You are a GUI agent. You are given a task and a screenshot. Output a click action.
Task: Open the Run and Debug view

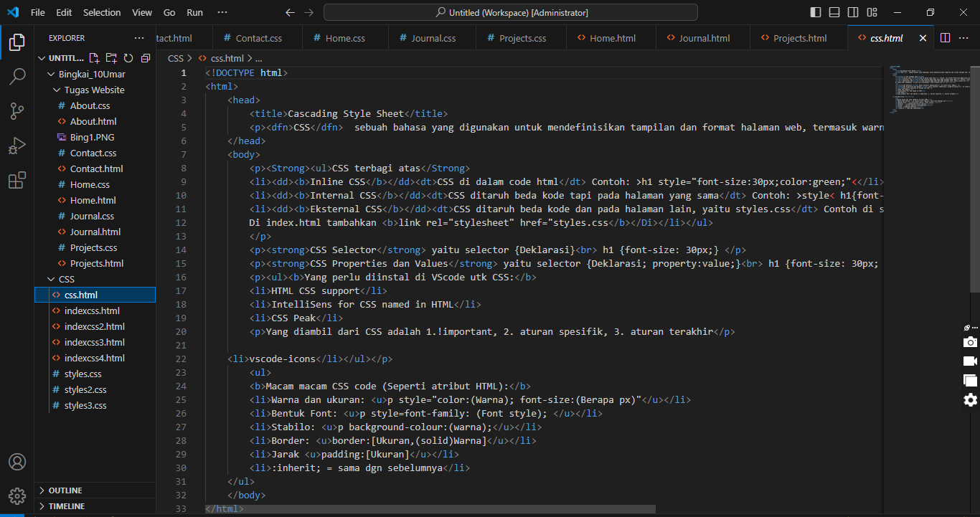[17, 146]
